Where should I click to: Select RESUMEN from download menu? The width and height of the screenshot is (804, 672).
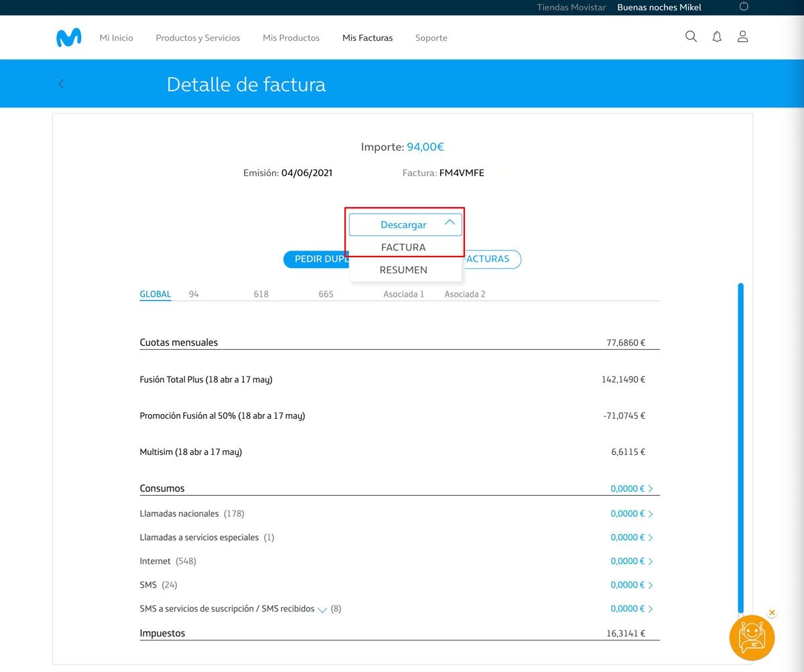coord(403,270)
